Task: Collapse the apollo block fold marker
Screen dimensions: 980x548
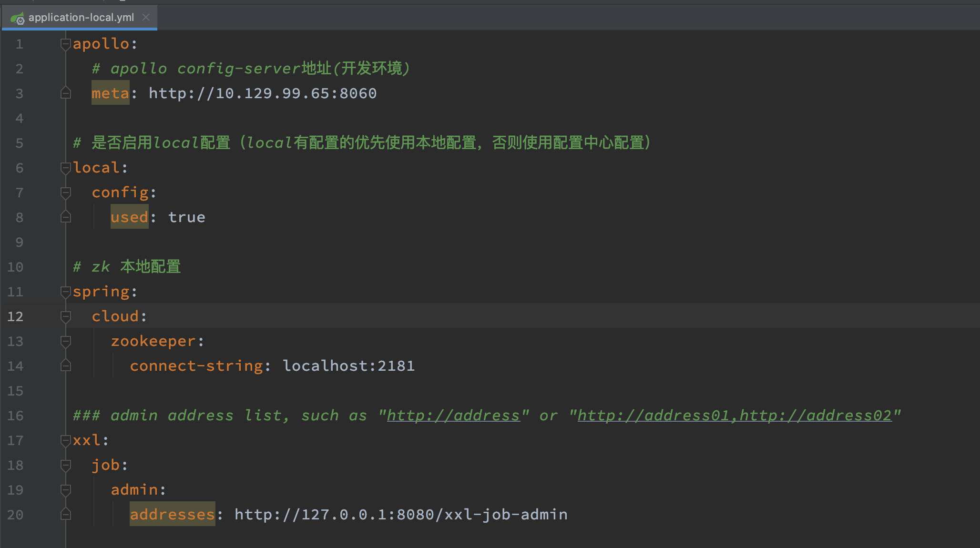Action: click(66, 44)
